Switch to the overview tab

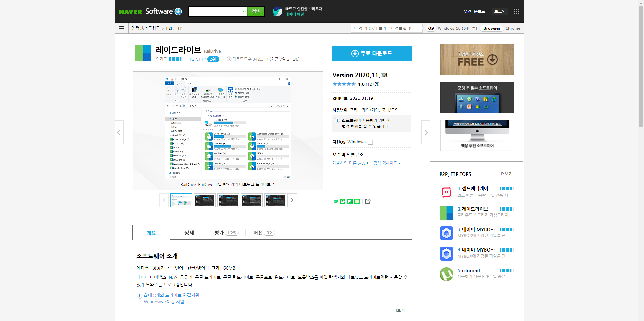tap(151, 233)
